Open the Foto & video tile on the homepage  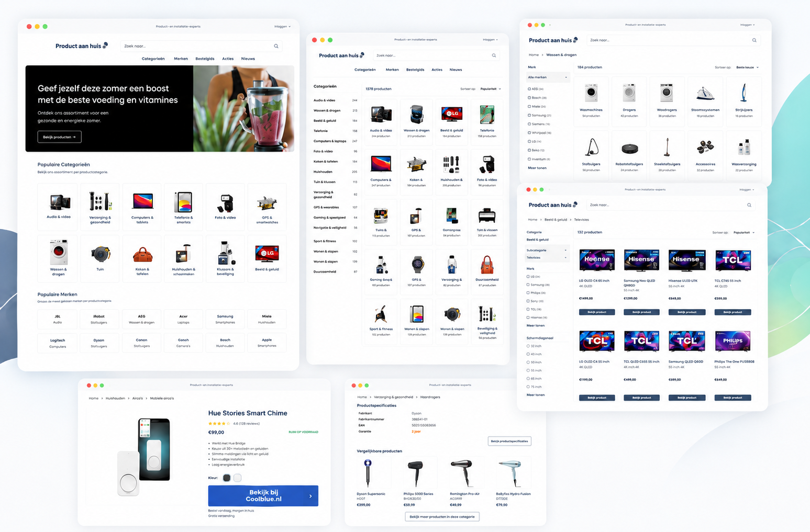[x=225, y=207]
